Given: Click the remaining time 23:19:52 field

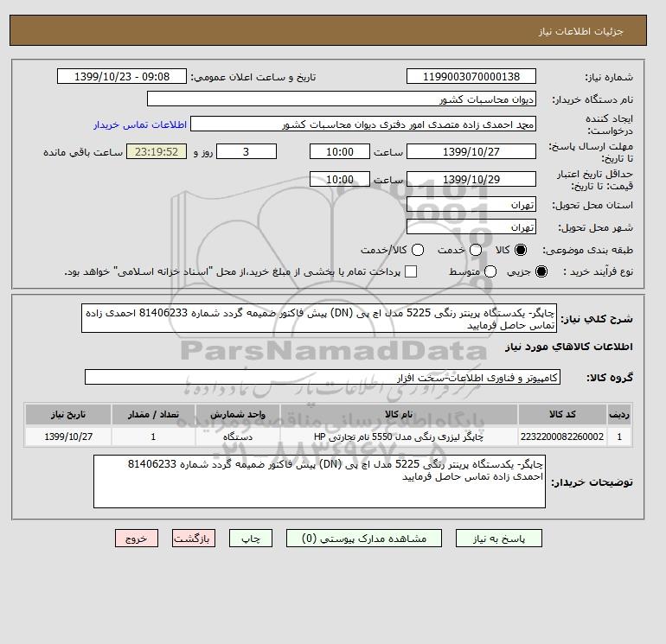Looking at the screenshot, I should [x=157, y=151].
